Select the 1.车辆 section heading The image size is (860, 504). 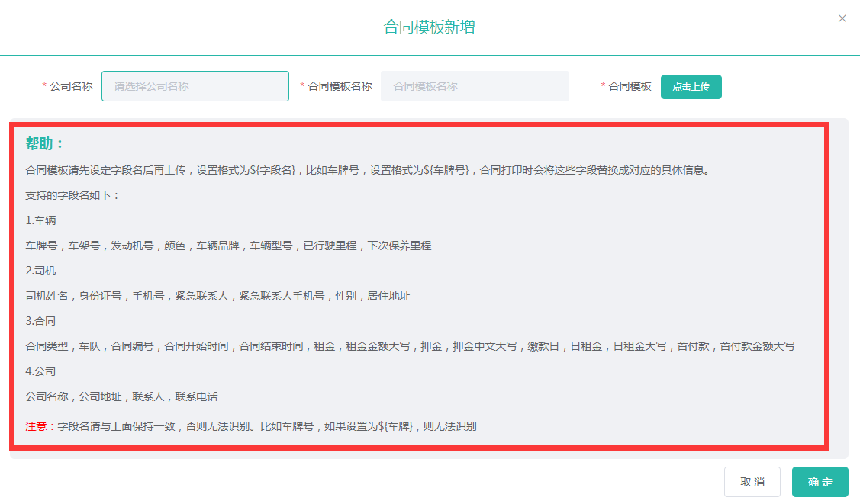[x=40, y=220]
